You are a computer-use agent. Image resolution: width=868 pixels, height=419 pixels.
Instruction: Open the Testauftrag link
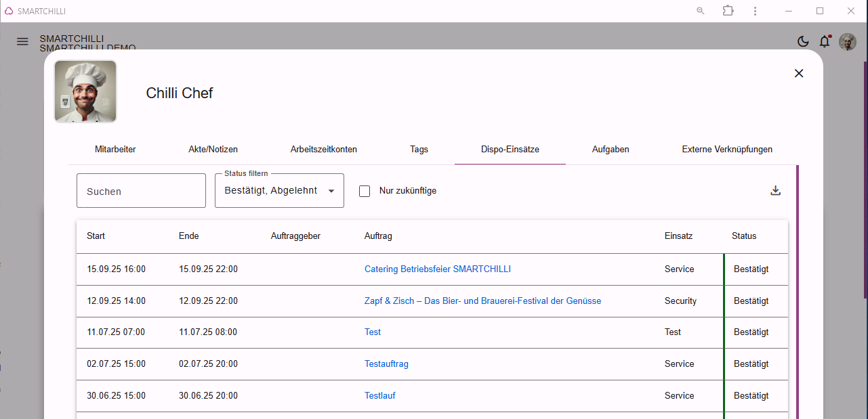386,363
